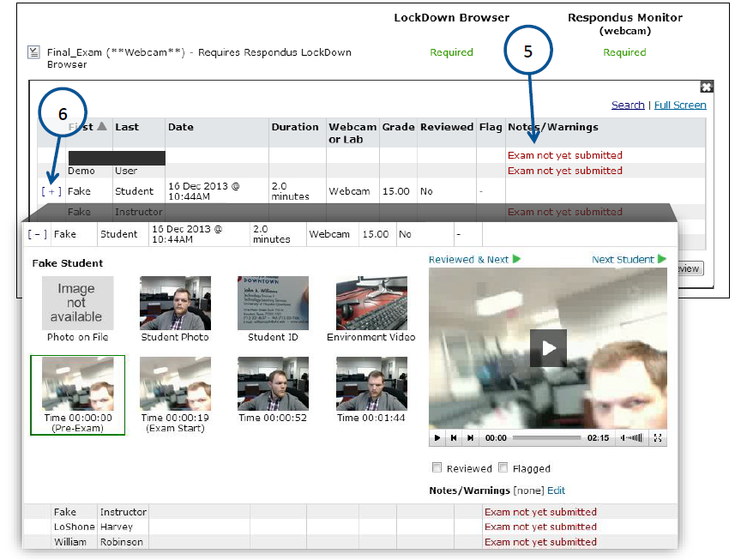Close the results panel with the X icon
This screenshot has width=741, height=560.
pos(707,86)
